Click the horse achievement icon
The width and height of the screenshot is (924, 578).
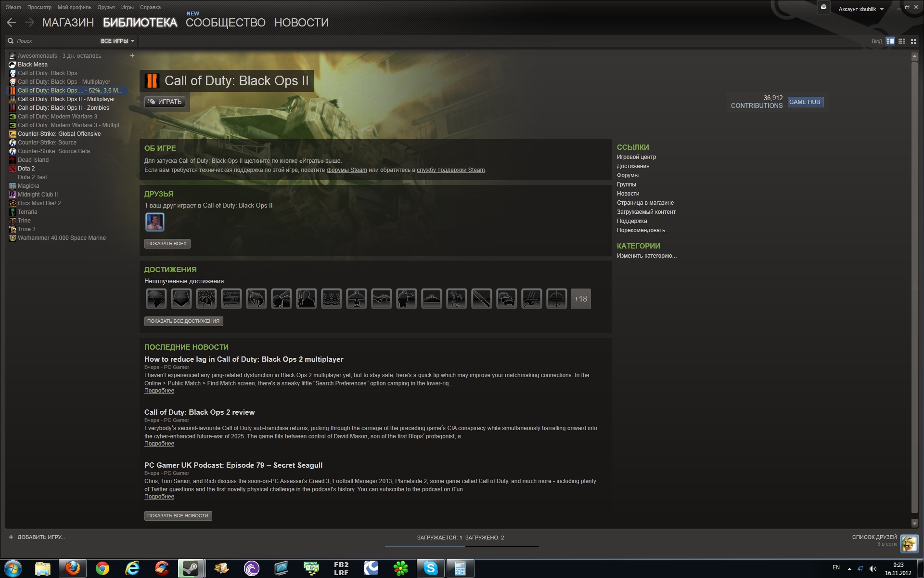pyautogui.click(x=256, y=299)
